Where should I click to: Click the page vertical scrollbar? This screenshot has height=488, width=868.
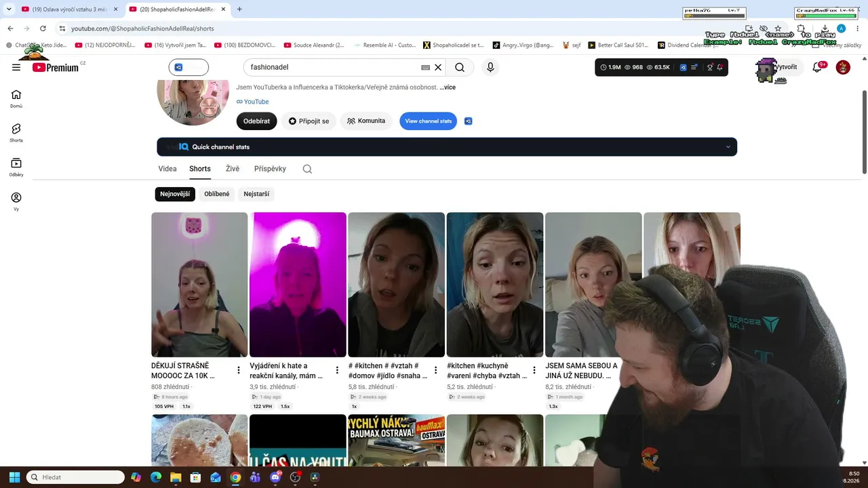(864, 131)
